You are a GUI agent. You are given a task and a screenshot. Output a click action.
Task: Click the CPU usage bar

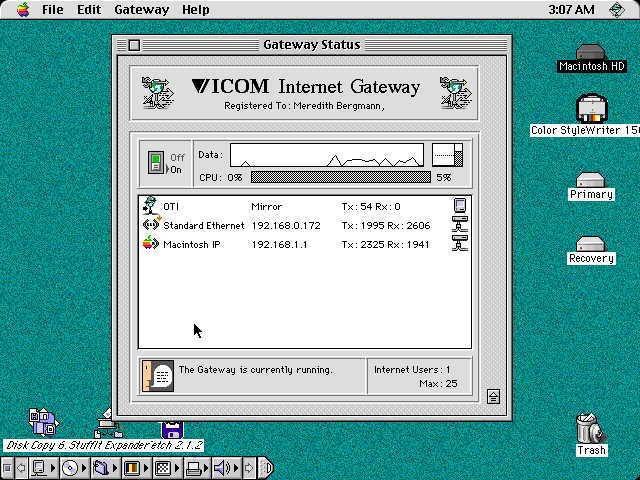pyautogui.click(x=341, y=177)
